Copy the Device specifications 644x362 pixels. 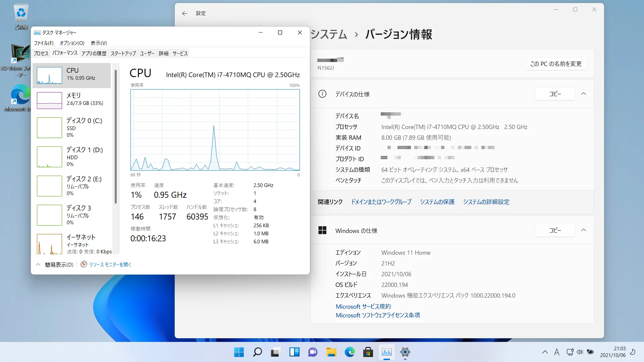click(555, 94)
